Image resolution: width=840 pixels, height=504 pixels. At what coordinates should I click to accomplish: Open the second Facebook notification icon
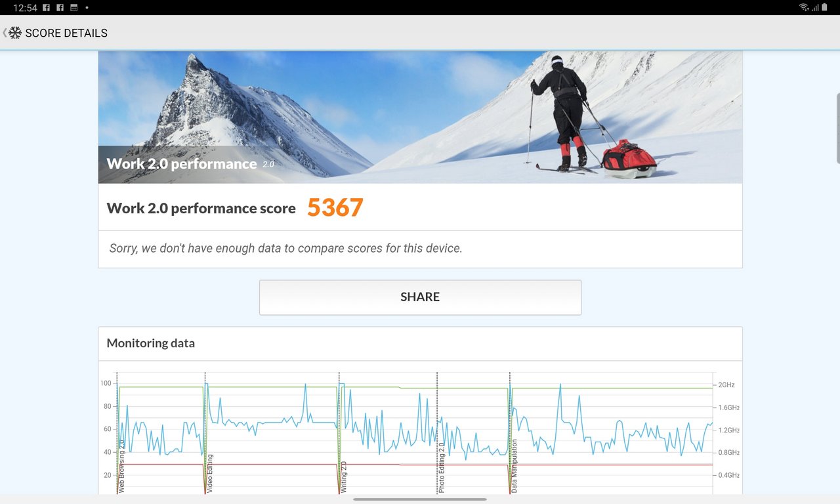(60, 8)
